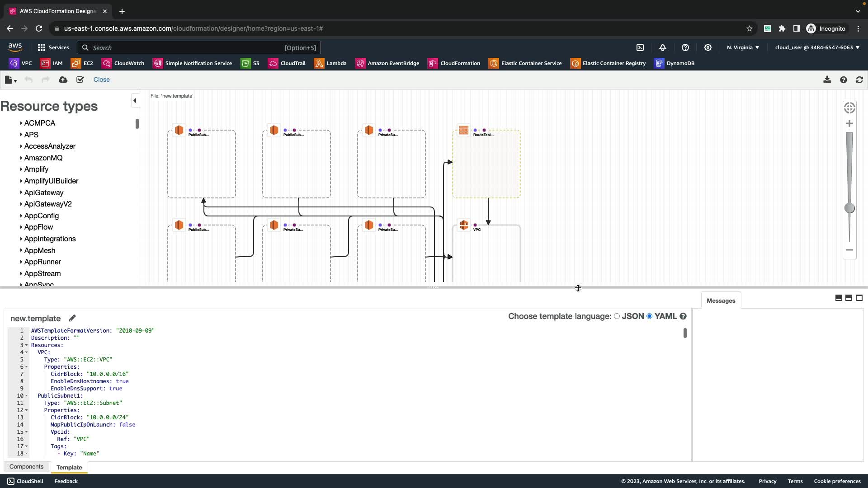Select JSON as template language

click(617, 316)
